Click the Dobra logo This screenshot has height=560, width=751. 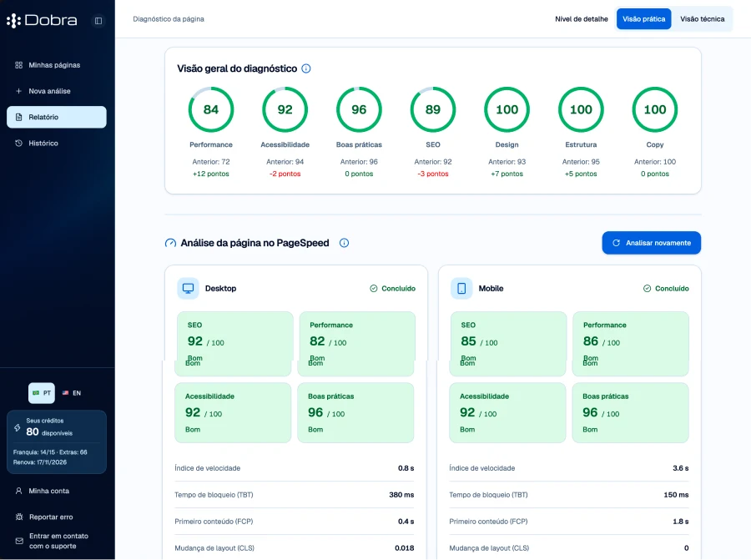click(42, 20)
